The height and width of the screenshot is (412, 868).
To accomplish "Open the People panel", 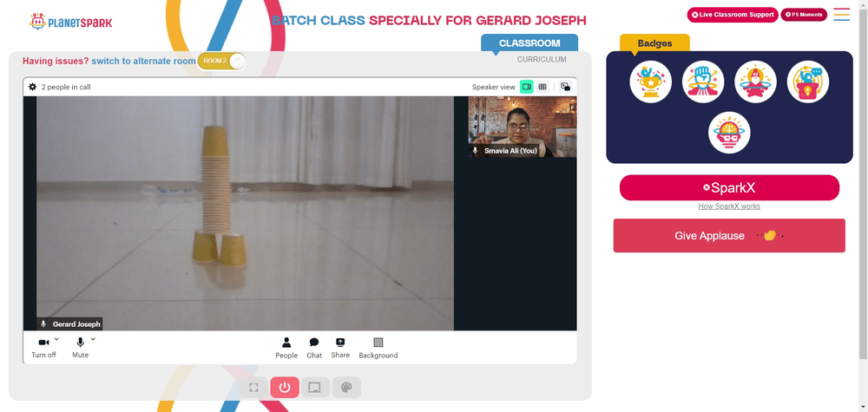I will click(x=286, y=348).
